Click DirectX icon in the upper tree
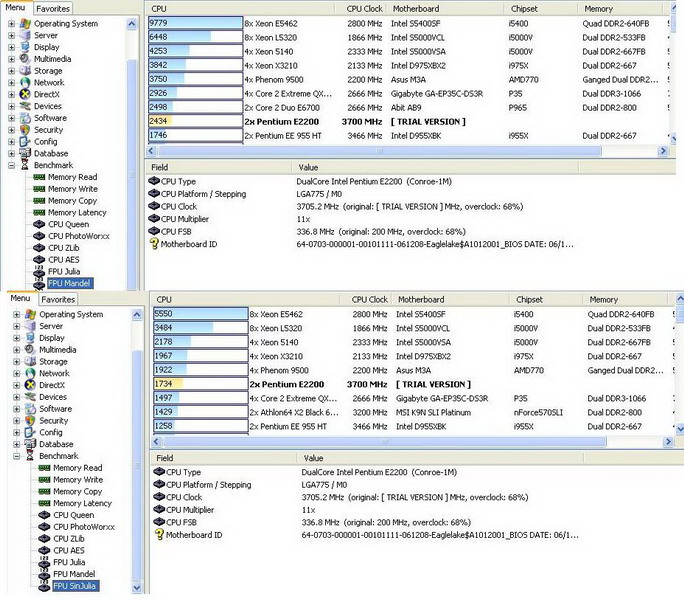684x600 pixels. (25, 94)
